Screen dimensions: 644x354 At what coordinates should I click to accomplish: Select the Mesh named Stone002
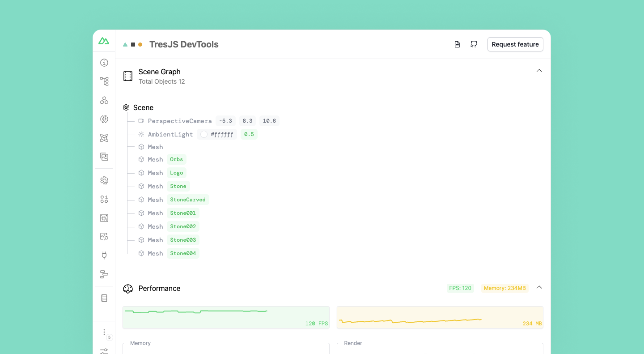169,226
